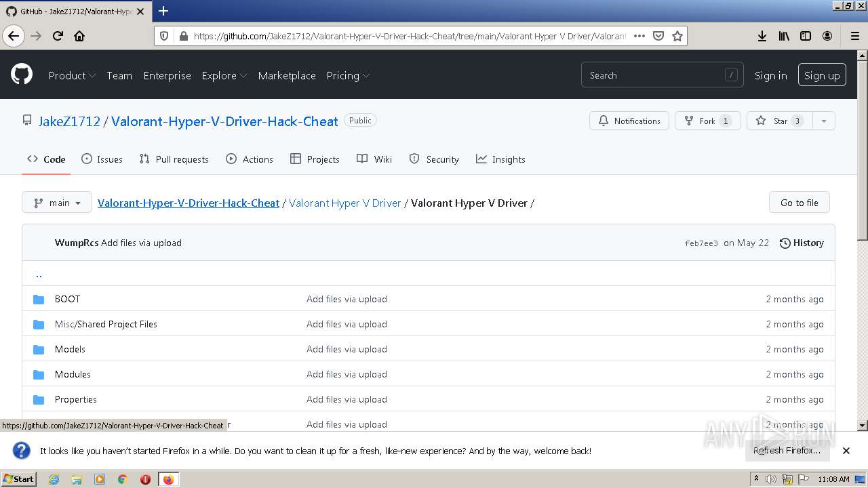Open the JakeZ1712 user profile link

click(x=69, y=121)
